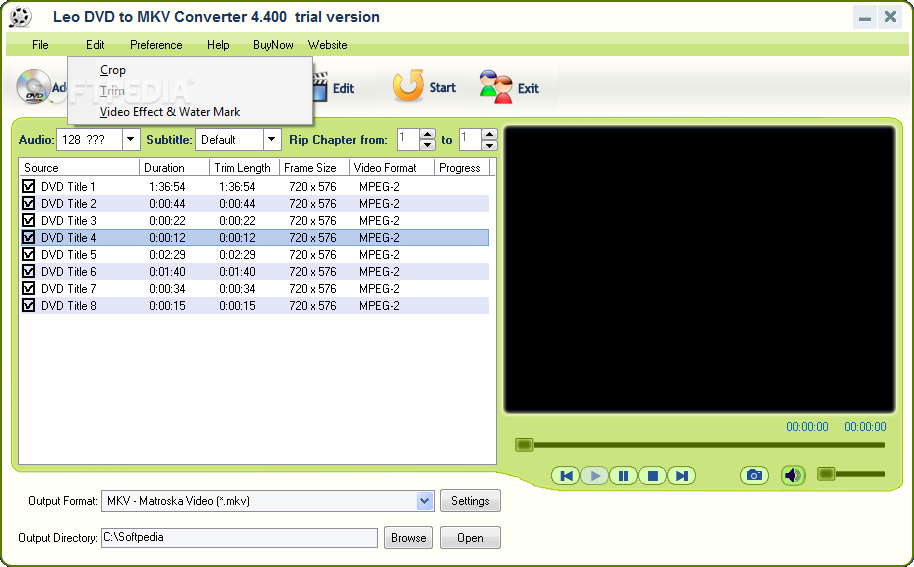Uncheck DVD Title 6 checkbox
The width and height of the screenshot is (914, 567).
pyautogui.click(x=29, y=272)
